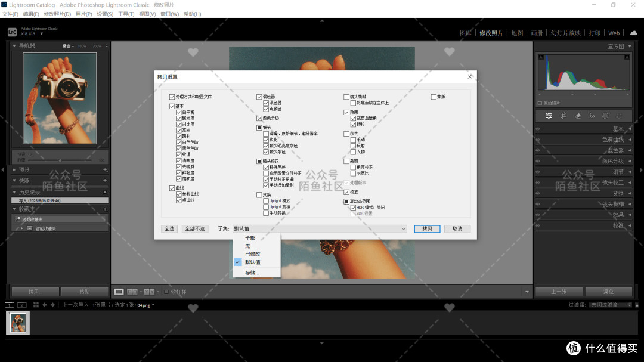Switch to the 地图 module
The image size is (644, 362).
tap(517, 33)
